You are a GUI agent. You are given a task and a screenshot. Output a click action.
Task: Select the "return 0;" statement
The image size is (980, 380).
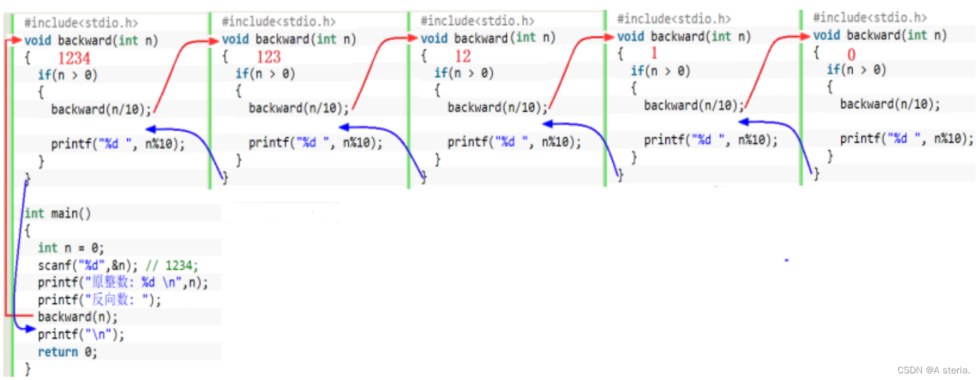click(67, 352)
